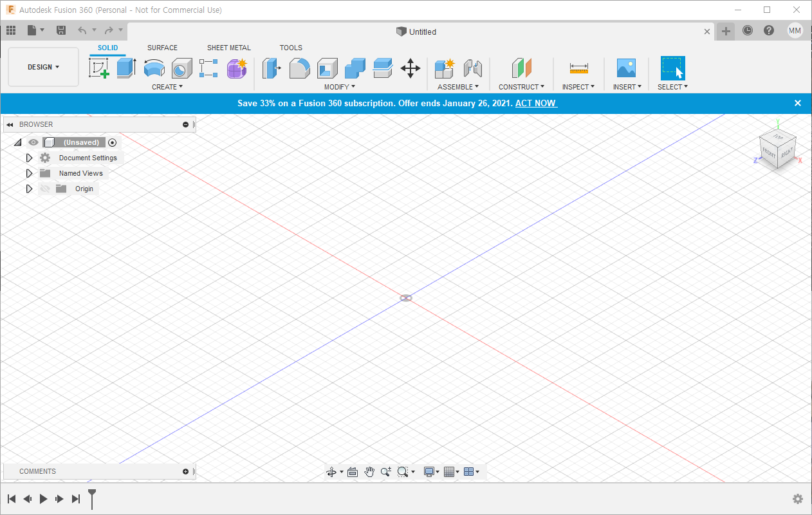This screenshot has width=812, height=515.
Task: Switch to the TOOLS tab
Action: pyautogui.click(x=291, y=48)
